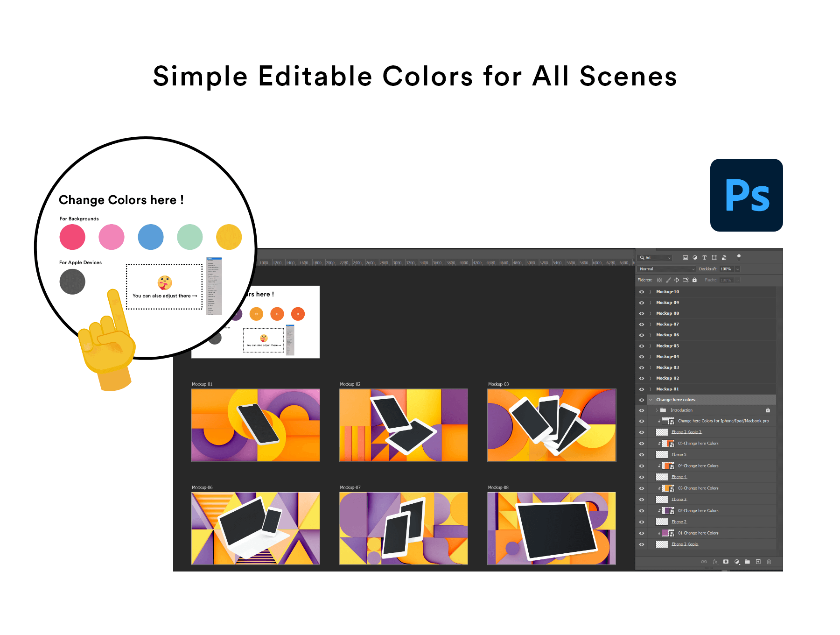Filter layers by smart object icon
The height and width of the screenshot is (635, 840).
[724, 258]
